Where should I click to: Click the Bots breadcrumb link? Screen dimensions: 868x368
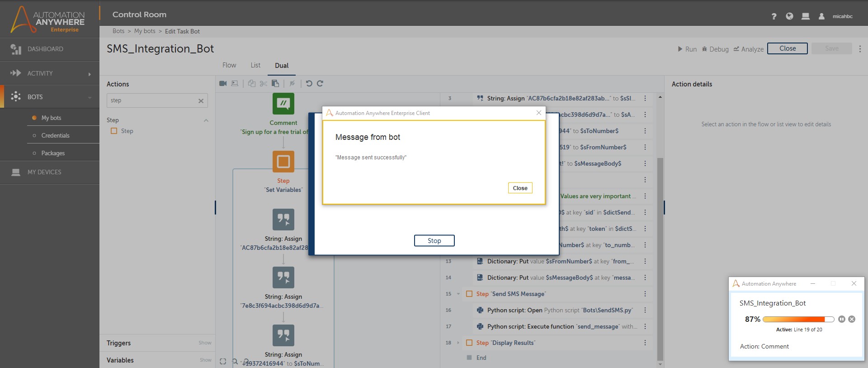pyautogui.click(x=118, y=31)
